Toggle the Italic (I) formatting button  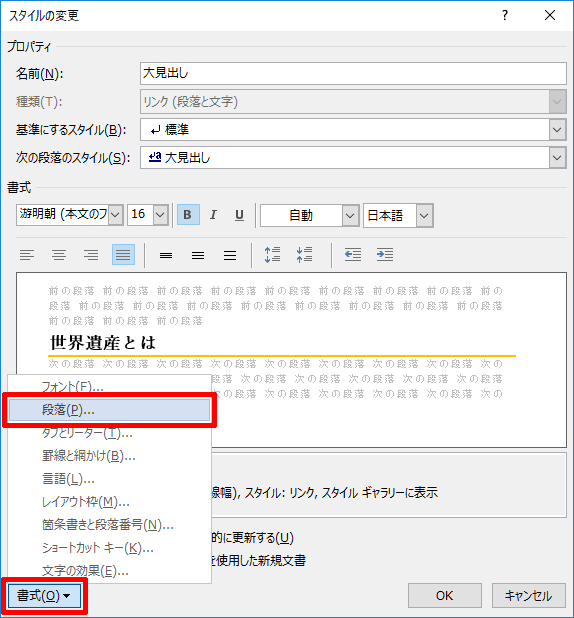[x=213, y=215]
